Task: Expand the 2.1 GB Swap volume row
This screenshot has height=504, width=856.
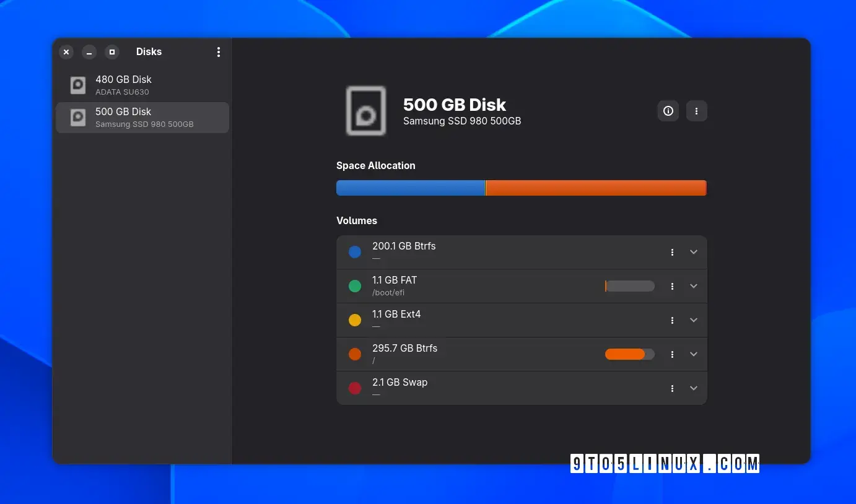Action: click(x=694, y=388)
